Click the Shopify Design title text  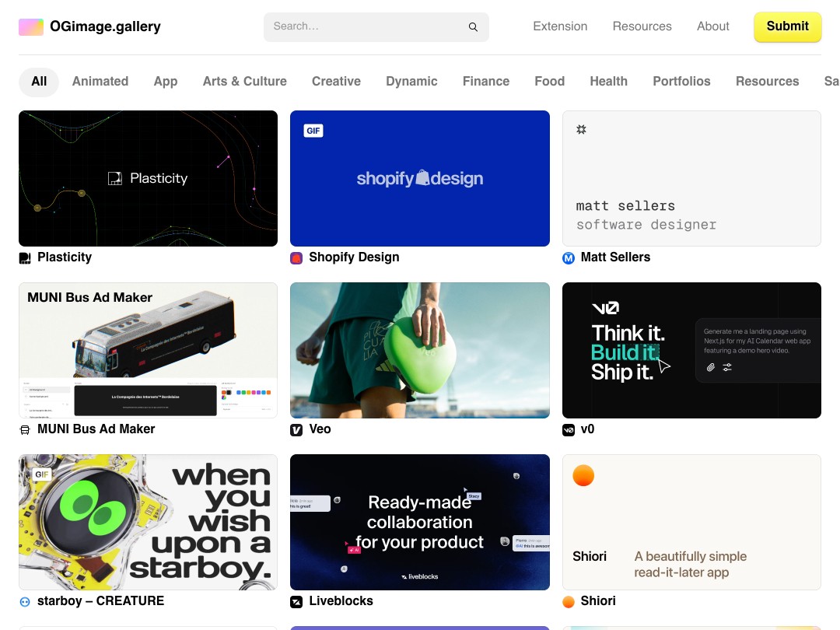pos(354,257)
